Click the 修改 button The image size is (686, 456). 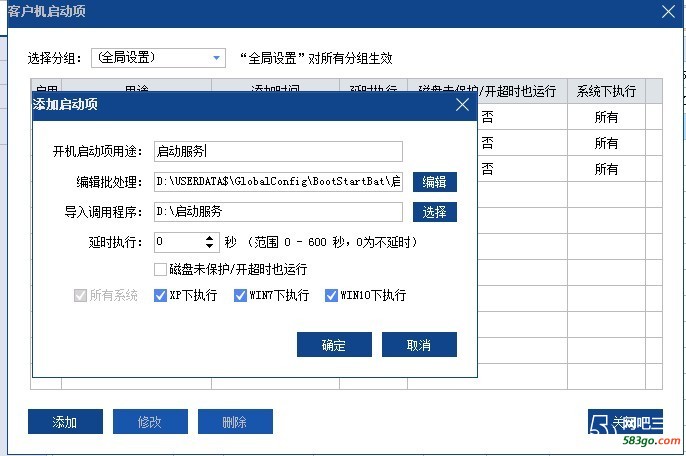click(150, 422)
